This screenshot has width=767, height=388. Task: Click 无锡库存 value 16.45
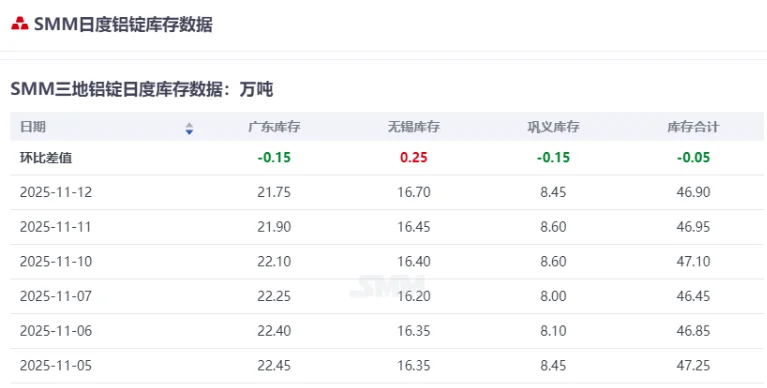[414, 227]
